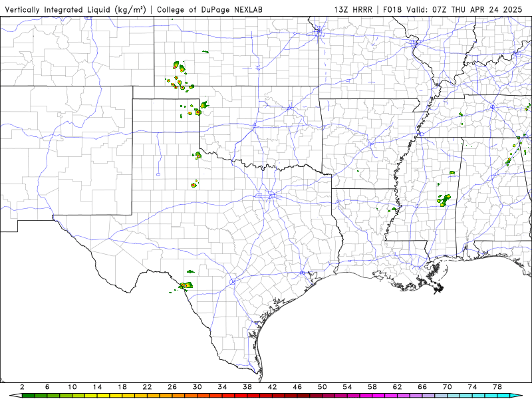Click the colorbar label '62'
This screenshot has width=532, height=399.
point(397,387)
